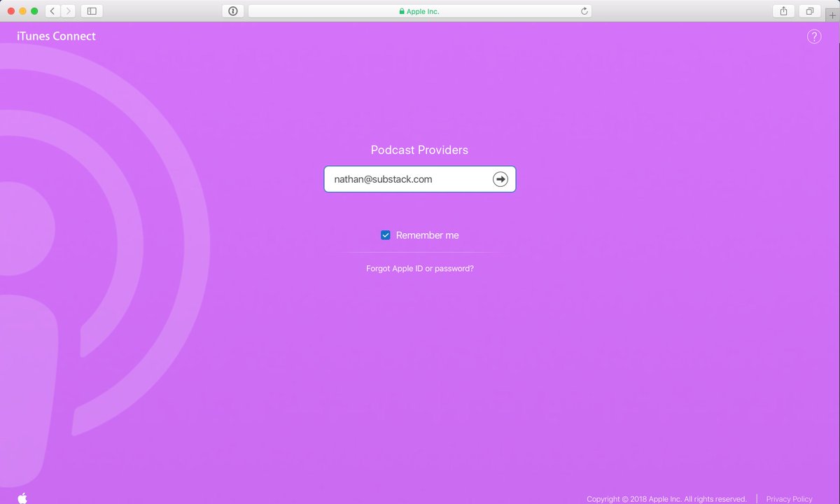Maximize the Safari window with green button

tap(34, 11)
